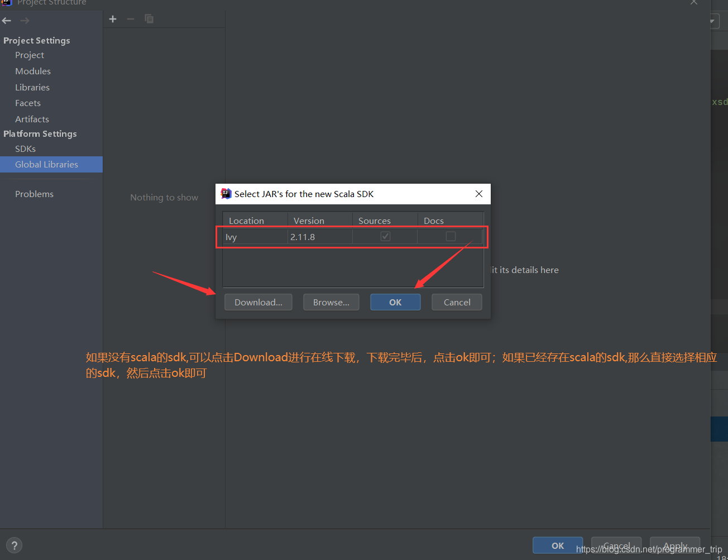Click the Project Settings section heading
This screenshot has height=560, width=728.
click(37, 41)
